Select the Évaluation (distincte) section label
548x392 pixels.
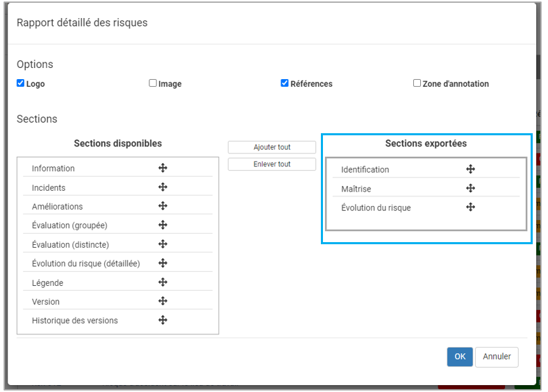pos(70,244)
